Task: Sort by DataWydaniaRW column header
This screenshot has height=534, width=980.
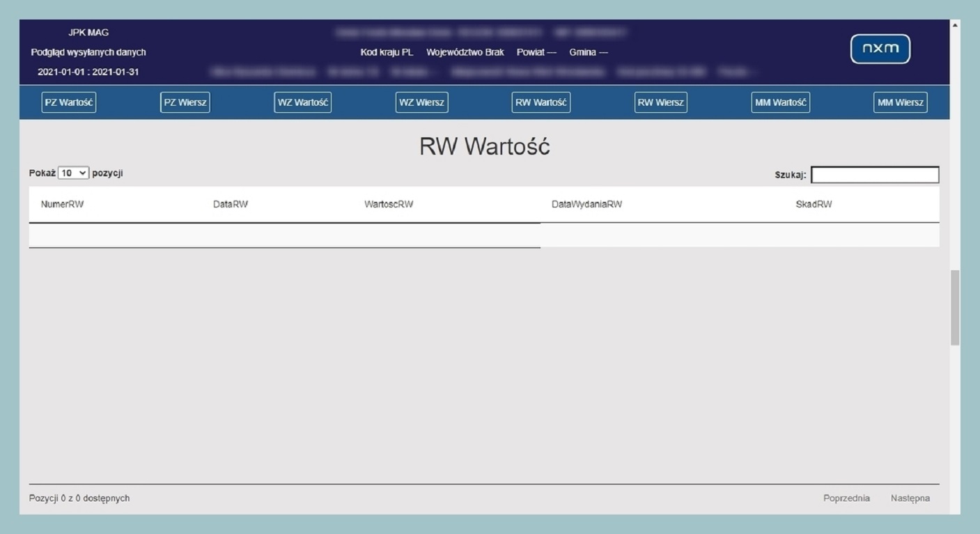Action: [586, 205]
